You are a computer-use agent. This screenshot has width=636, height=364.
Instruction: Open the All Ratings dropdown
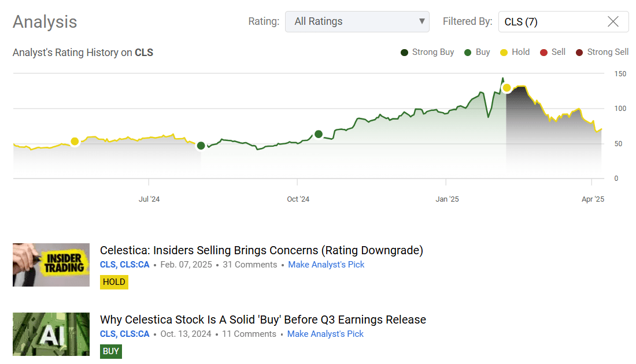click(x=357, y=21)
